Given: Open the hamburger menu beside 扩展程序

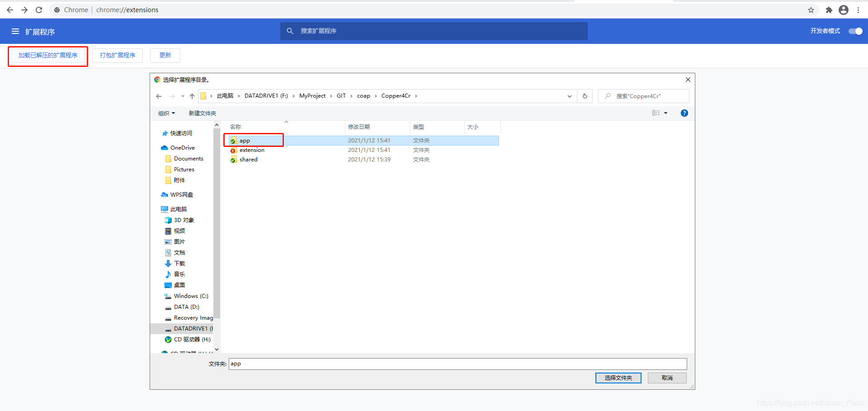Looking at the screenshot, I should coord(15,31).
